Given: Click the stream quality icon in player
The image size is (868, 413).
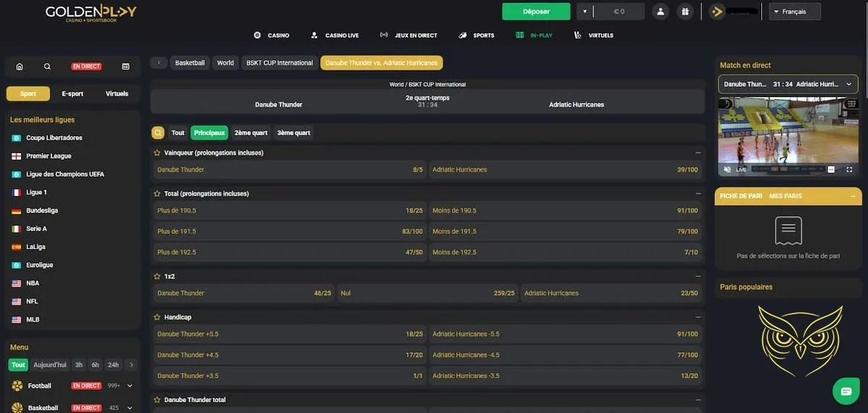Looking at the screenshot, I should point(831,170).
